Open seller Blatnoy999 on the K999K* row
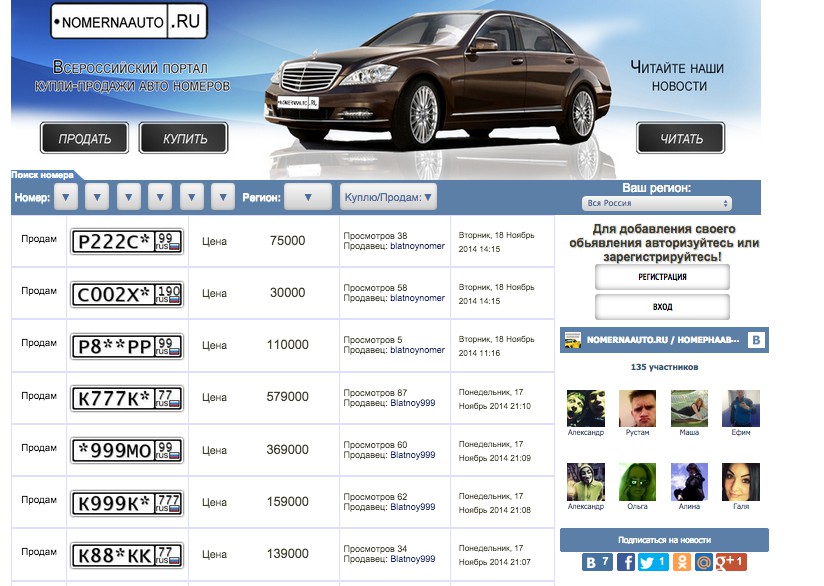Image resolution: width=824 pixels, height=586 pixels. click(x=413, y=507)
